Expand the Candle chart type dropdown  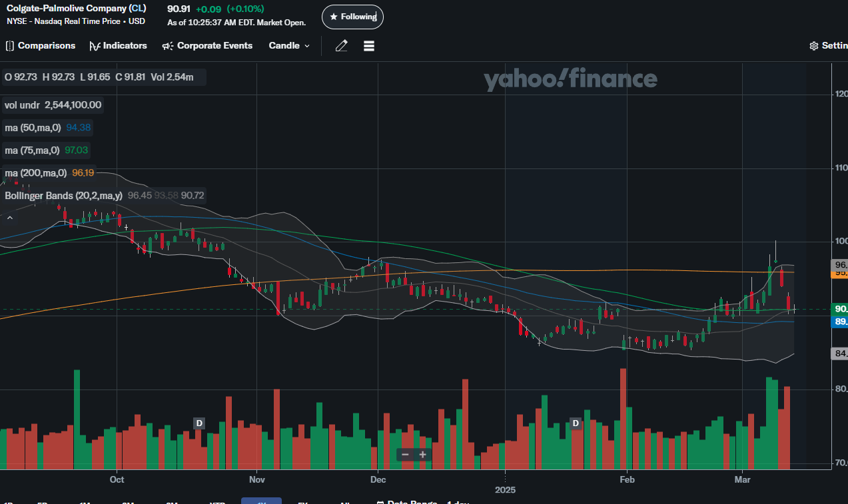(x=289, y=46)
